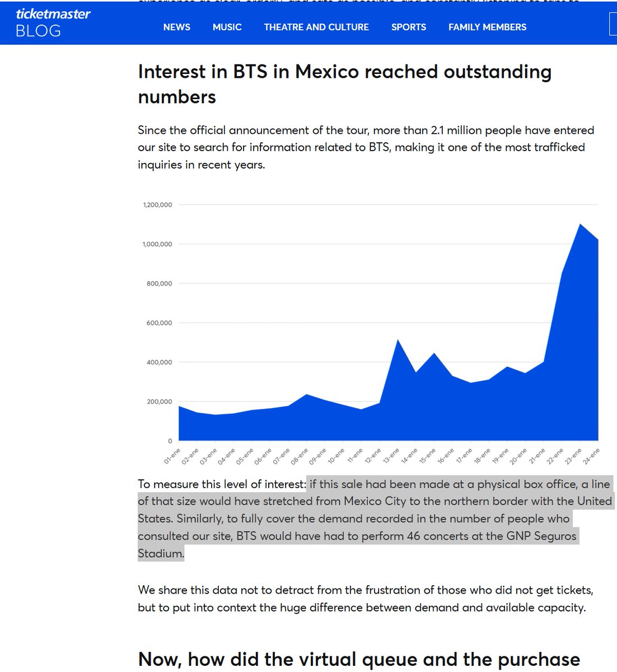Click the 1,000,000 y-axis label
Image resolution: width=617 pixels, height=672 pixels.
[x=157, y=244]
